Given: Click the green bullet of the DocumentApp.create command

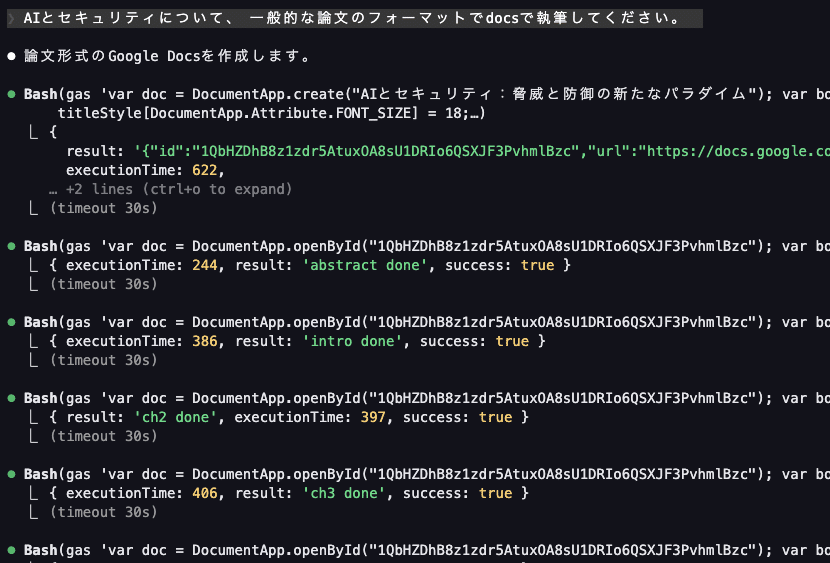Looking at the screenshot, I should click(11, 94).
